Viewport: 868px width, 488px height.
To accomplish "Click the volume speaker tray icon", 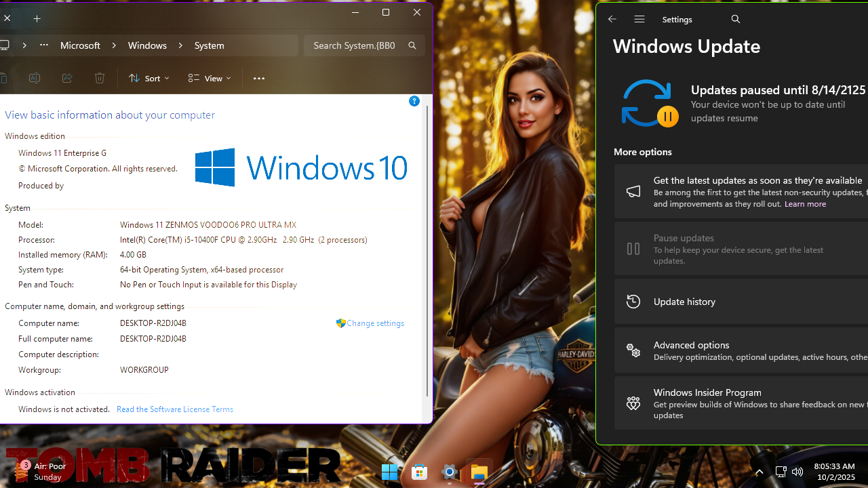I will point(797,472).
